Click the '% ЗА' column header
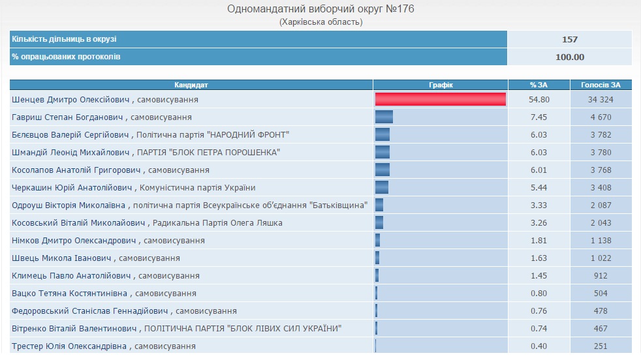641x364 pixels. (539, 85)
